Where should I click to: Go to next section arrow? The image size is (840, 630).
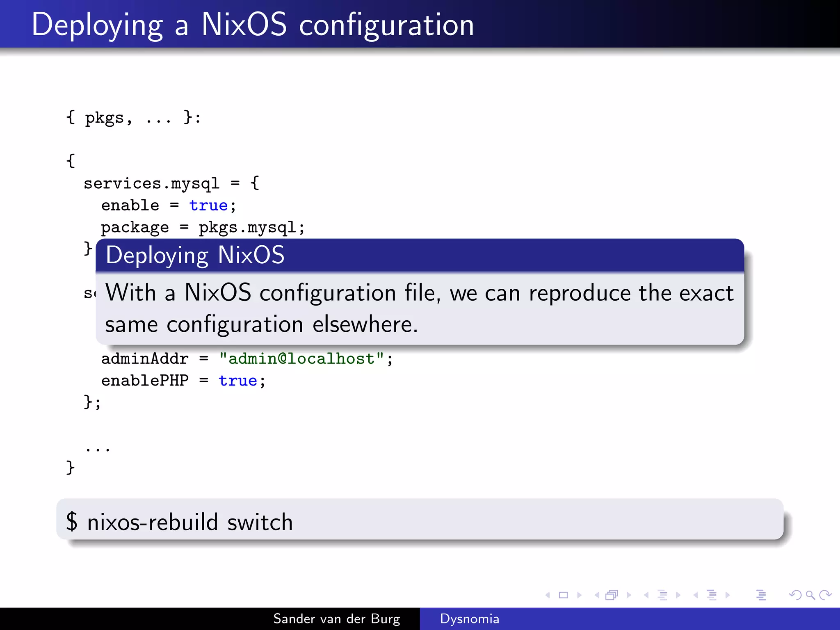point(728,595)
